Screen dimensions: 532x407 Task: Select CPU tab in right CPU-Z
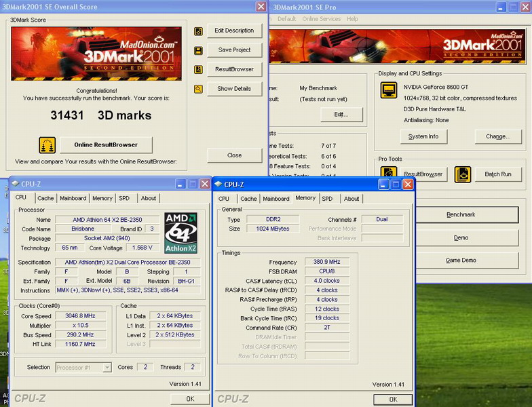pyautogui.click(x=224, y=199)
